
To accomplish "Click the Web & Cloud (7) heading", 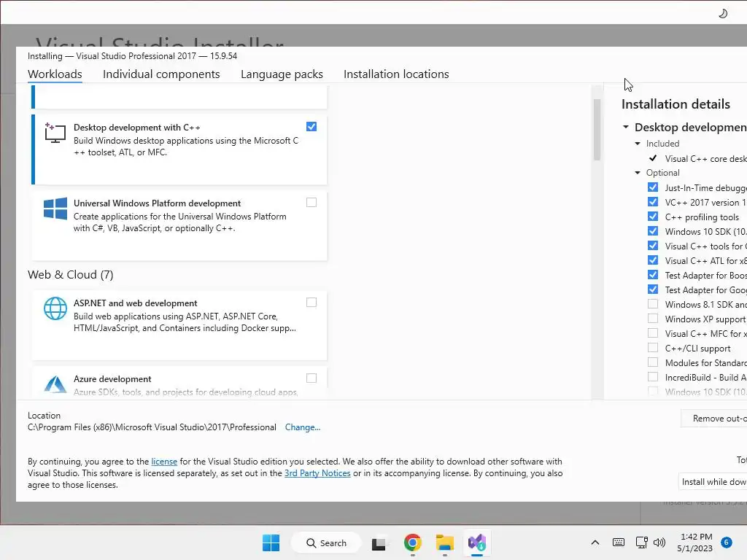I will pyautogui.click(x=71, y=275).
